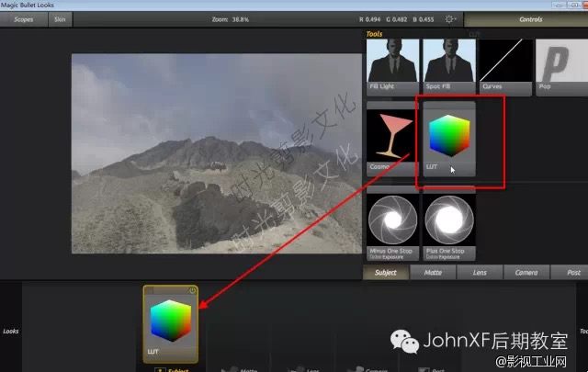Toggle the Skin overlay button
The height and width of the screenshot is (372, 588).
(x=60, y=19)
